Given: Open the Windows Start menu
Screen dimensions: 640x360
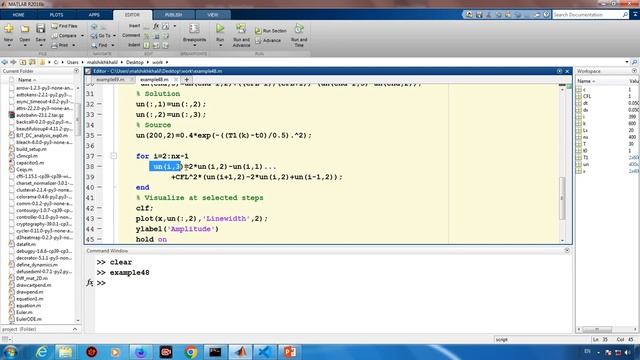Looking at the screenshot, I should (10, 352).
